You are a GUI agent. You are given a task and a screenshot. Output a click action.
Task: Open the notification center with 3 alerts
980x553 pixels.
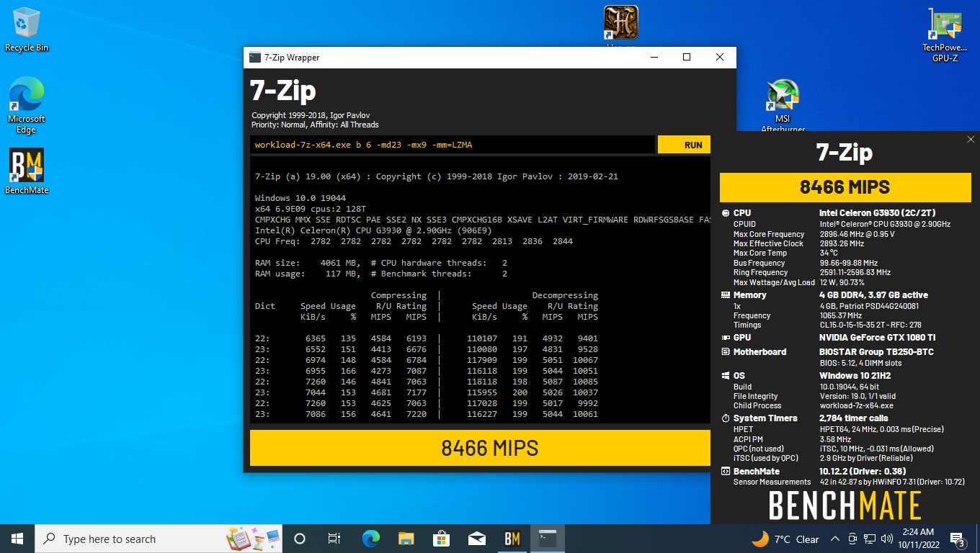pos(958,539)
